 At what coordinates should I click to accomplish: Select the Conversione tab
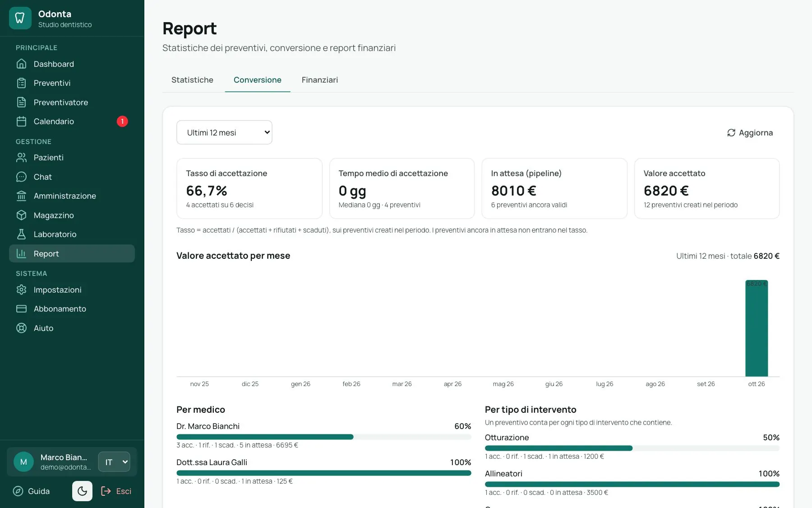click(258, 80)
